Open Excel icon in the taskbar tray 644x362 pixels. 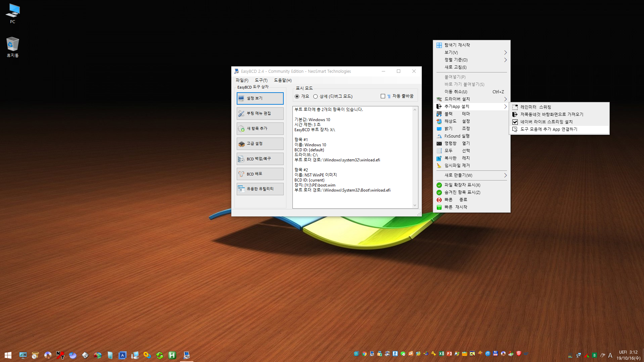(x=442, y=354)
